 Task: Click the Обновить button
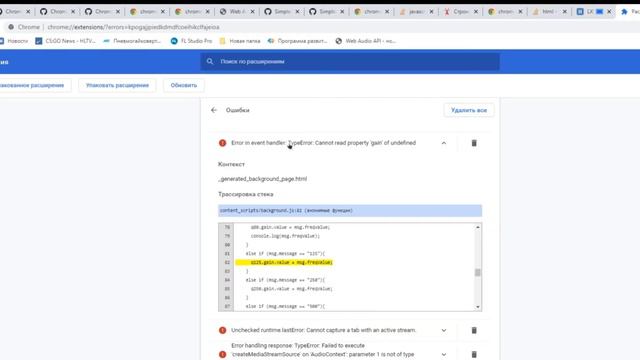click(184, 85)
